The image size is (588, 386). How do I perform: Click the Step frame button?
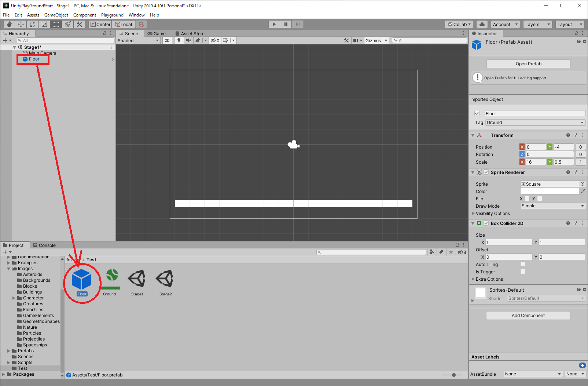point(298,24)
